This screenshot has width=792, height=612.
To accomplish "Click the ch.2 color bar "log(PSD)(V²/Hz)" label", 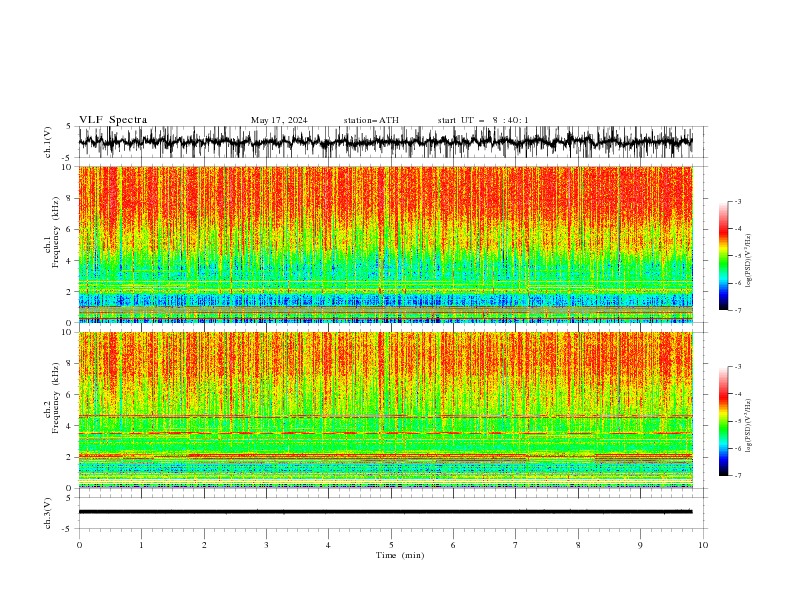I will click(x=749, y=426).
